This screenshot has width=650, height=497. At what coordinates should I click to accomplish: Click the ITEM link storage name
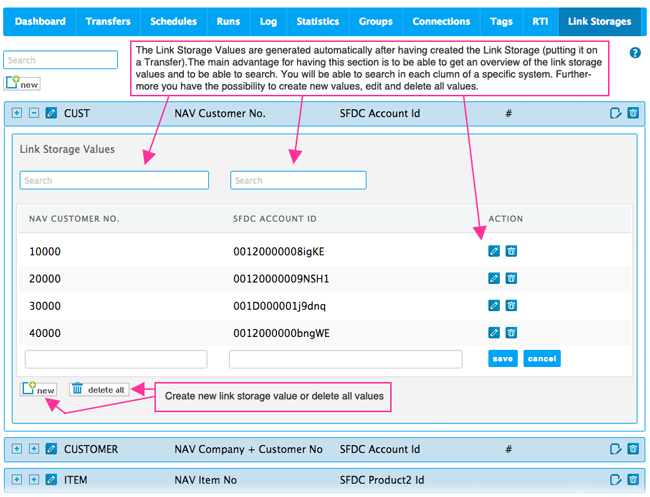click(75, 480)
